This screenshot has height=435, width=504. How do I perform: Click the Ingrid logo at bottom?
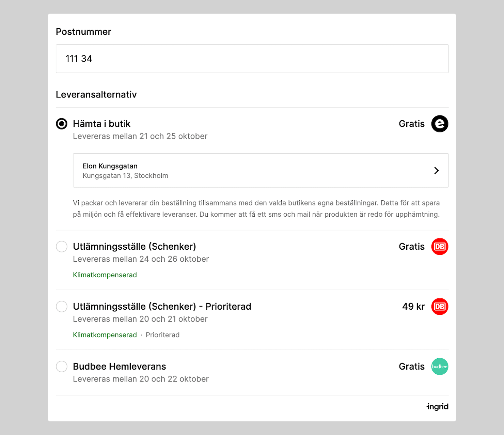(x=438, y=406)
